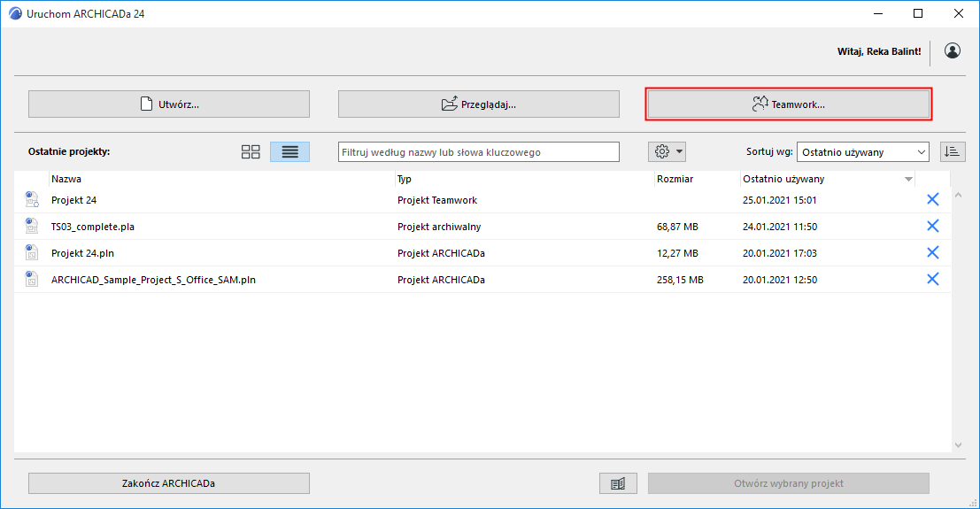Minimize the Uruchom ARCHICADa window
Viewport: 980px width, 509px height.
878,13
